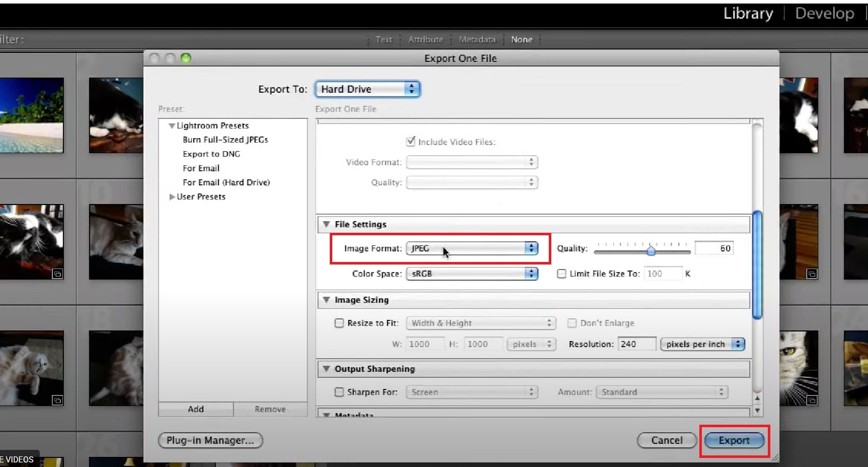868x467 pixels.
Task: Open the pixels unit dropdown for dimensions
Action: [531, 344]
